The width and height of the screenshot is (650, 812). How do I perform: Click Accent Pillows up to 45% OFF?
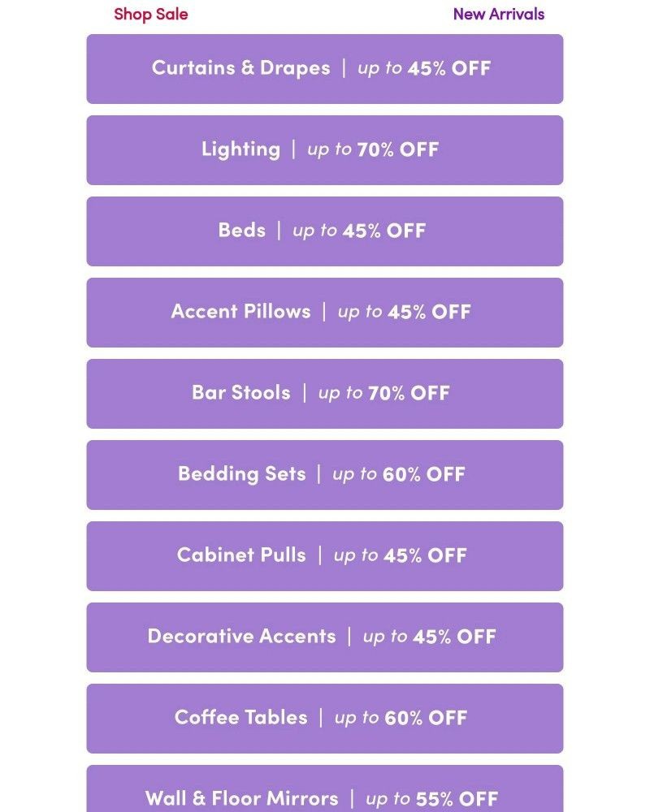[325, 313]
